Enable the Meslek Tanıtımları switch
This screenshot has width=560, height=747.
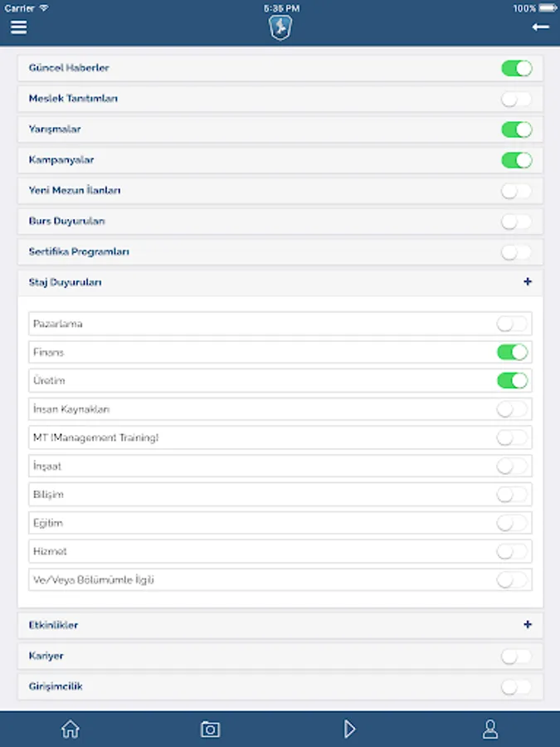click(x=517, y=99)
